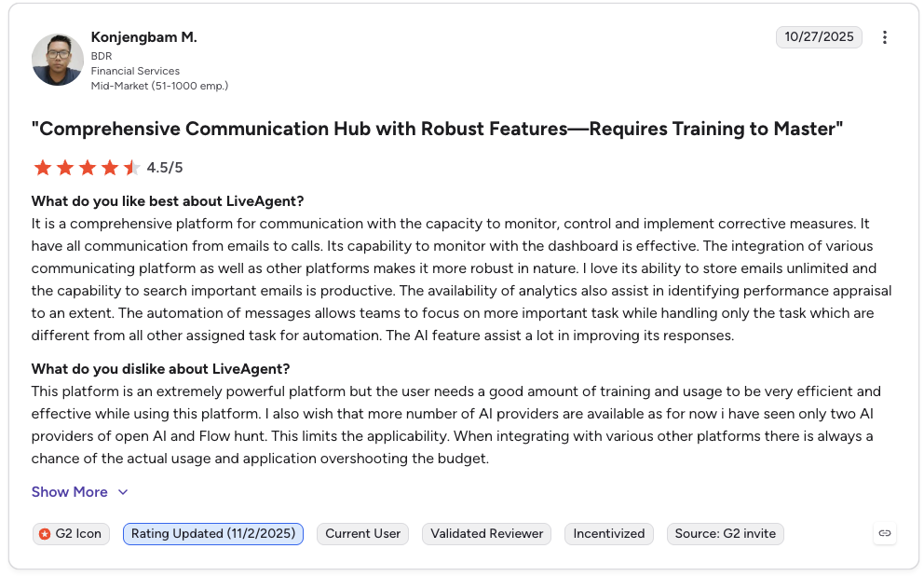The width and height of the screenshot is (924, 576).
Task: Click the 'Financial Services' industry text
Action: point(135,71)
